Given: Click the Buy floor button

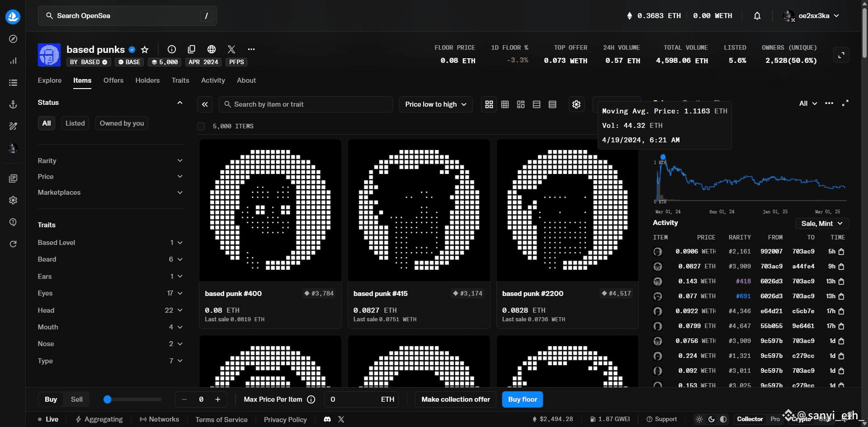Looking at the screenshot, I should pos(523,399).
